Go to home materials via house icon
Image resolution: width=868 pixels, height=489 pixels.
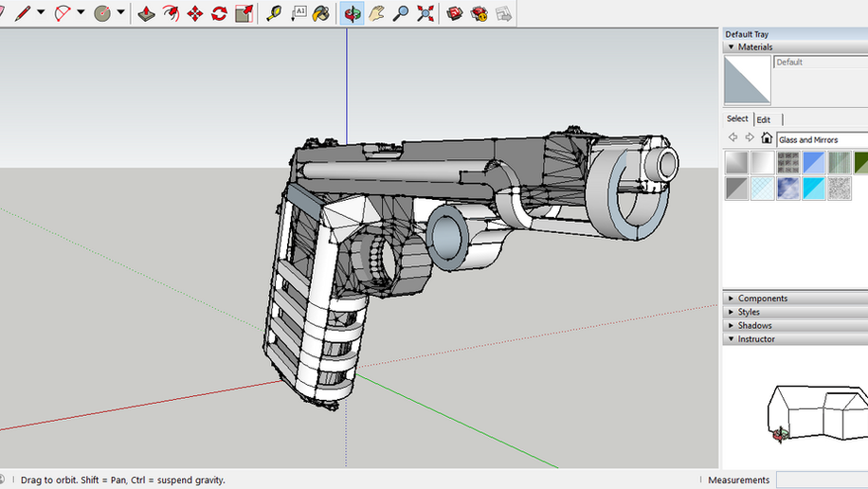click(766, 138)
